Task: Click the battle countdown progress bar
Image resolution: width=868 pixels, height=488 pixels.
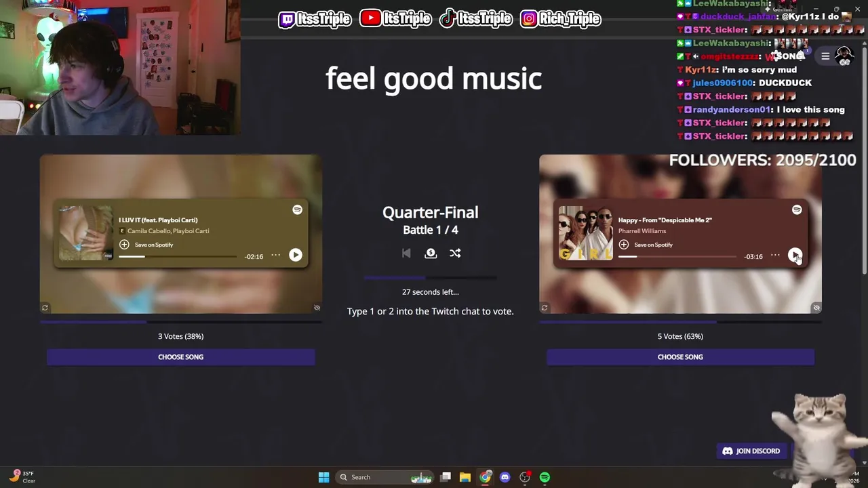Action: [x=430, y=278]
